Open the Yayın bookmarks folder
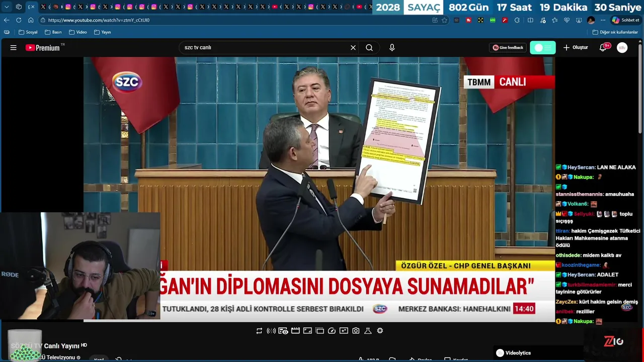 coord(103,32)
